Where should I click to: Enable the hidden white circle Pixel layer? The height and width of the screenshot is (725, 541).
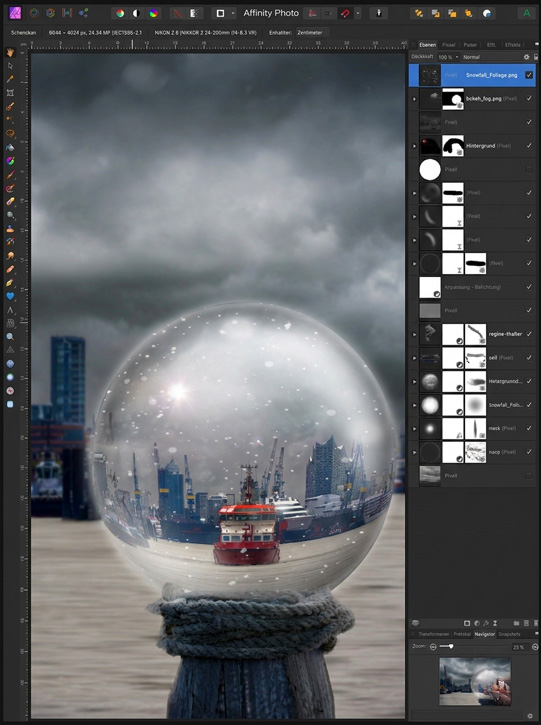pos(529,169)
